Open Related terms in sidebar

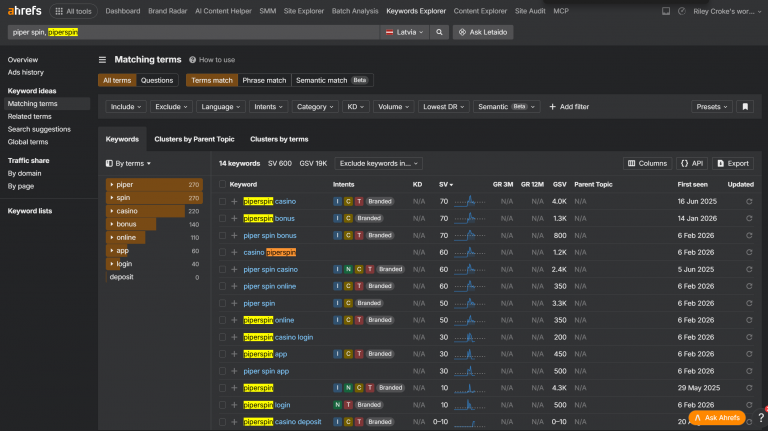pyautogui.click(x=29, y=117)
